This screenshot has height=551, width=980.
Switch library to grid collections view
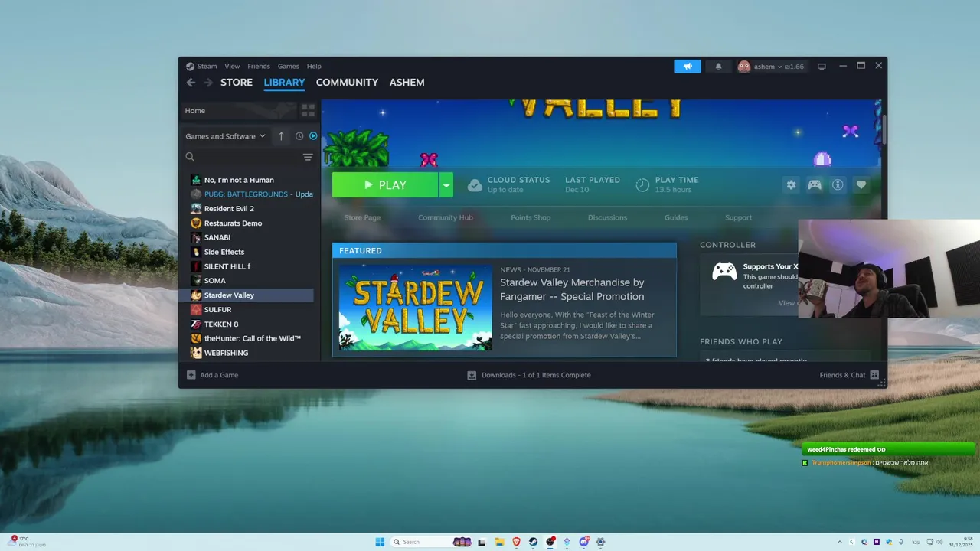(308, 111)
